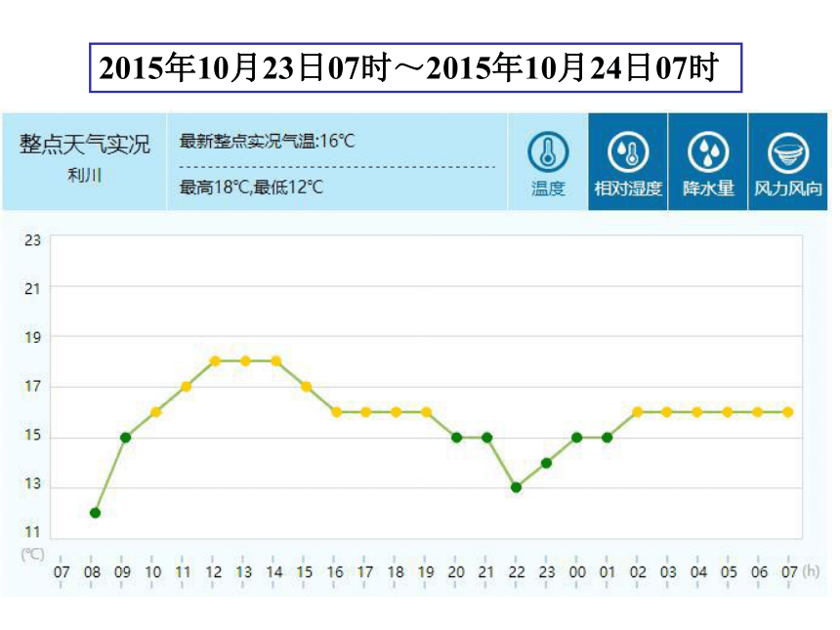This screenshot has height=630, width=840.
Task: Click the 11 o'clock data point at 17℃
Action: click(x=186, y=386)
